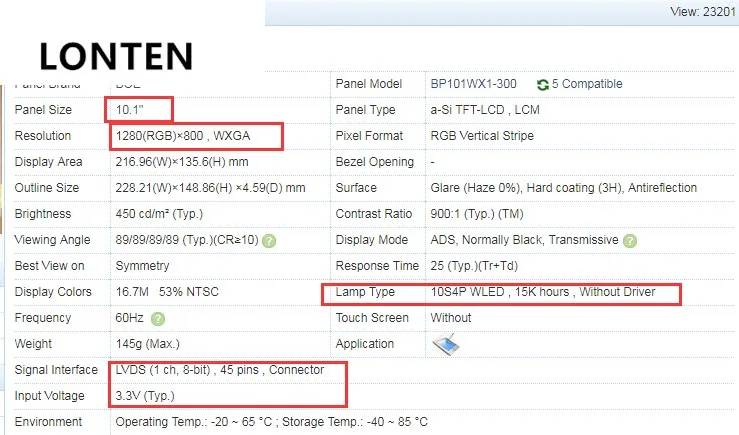Click the weight value 145g (Max.)

point(148,344)
